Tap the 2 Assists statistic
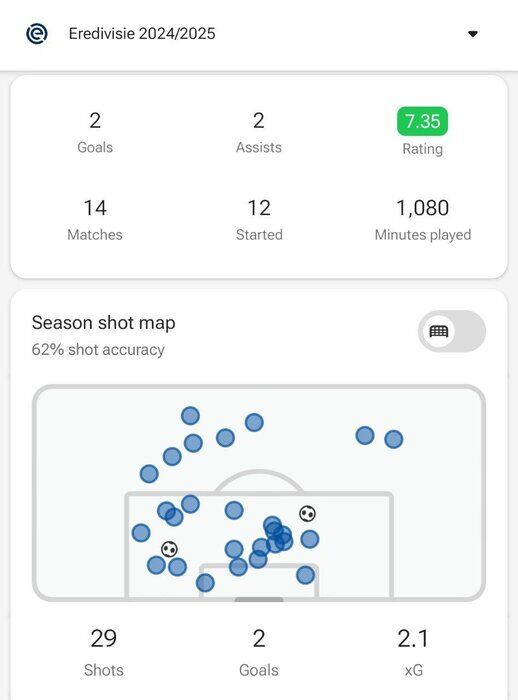 259,133
